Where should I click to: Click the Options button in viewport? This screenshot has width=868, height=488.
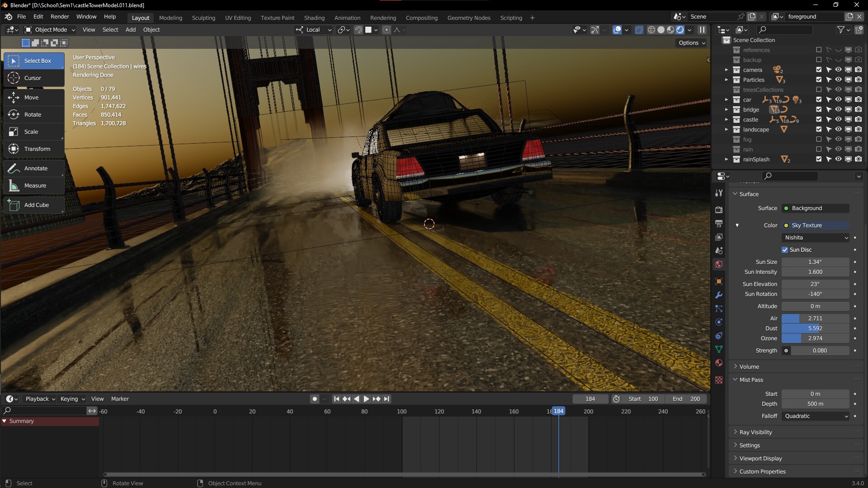tap(691, 43)
